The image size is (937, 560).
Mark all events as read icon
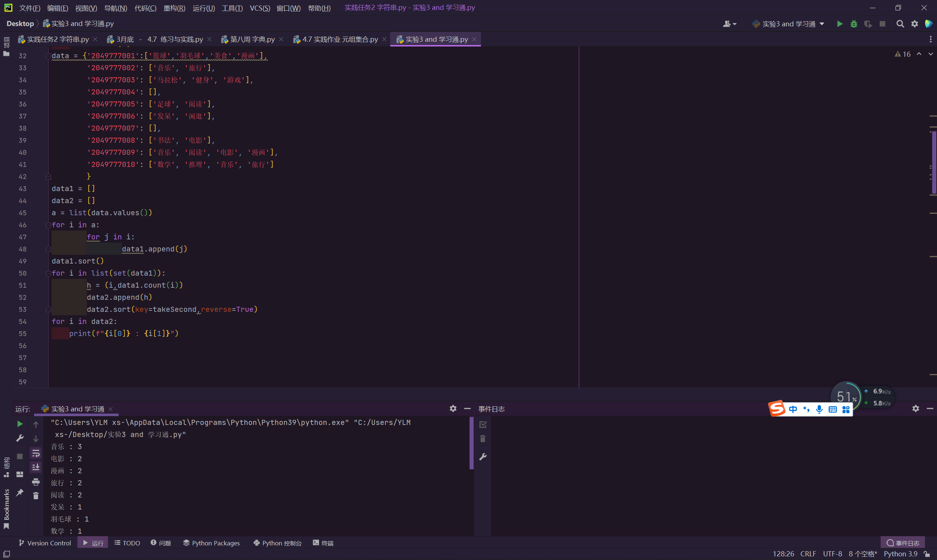point(483,425)
